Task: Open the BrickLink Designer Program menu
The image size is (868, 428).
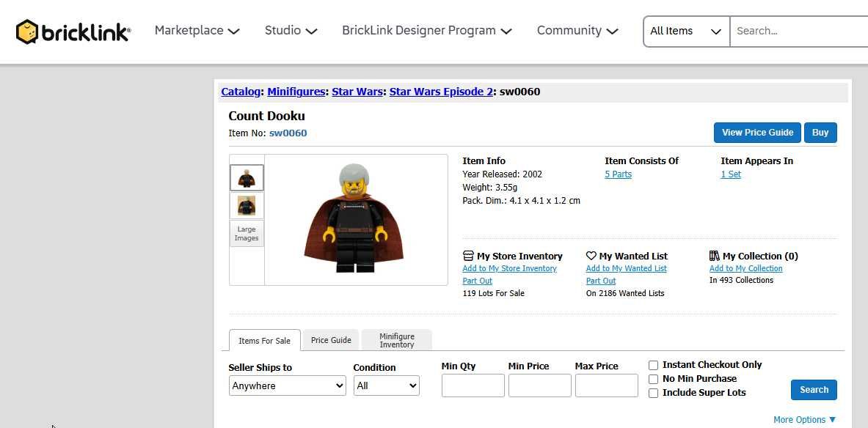Action: tap(427, 31)
